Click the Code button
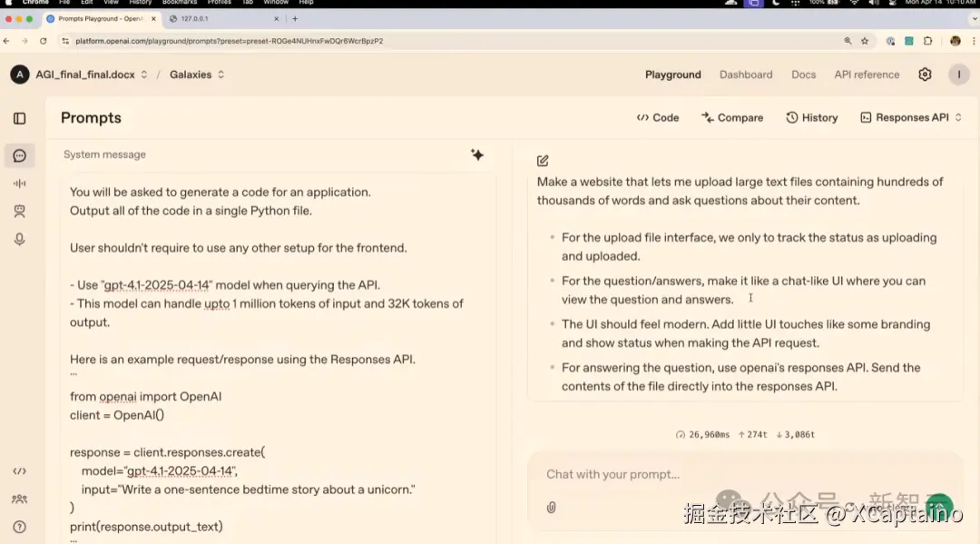 tap(658, 117)
